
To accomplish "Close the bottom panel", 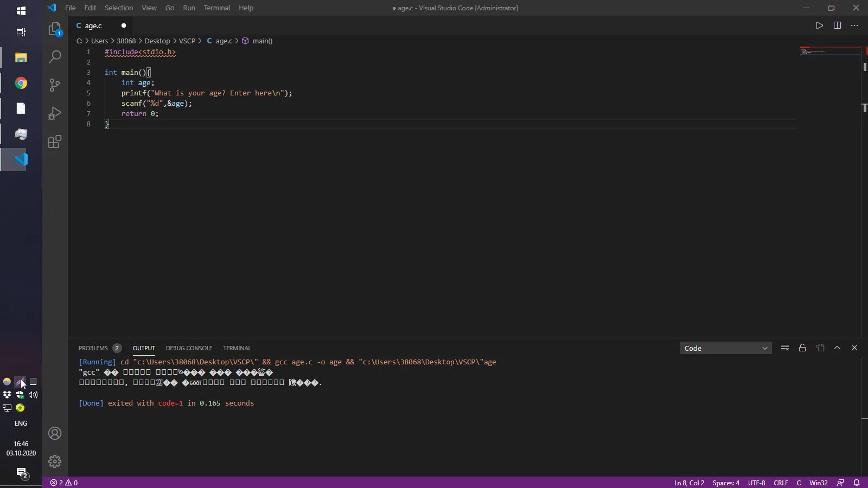I will [x=854, y=348].
